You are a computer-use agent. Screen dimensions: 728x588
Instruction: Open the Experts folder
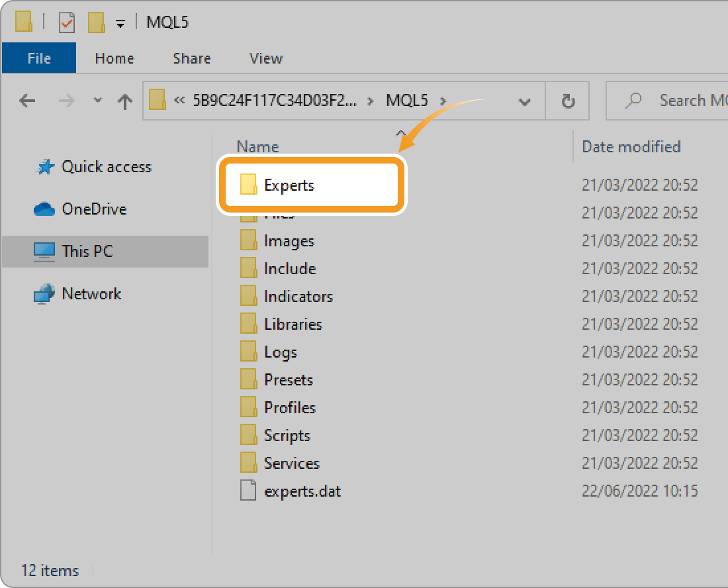click(x=289, y=185)
